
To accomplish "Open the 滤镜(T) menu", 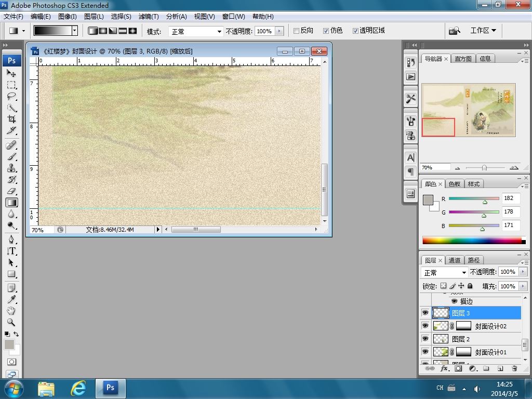I will click(149, 16).
